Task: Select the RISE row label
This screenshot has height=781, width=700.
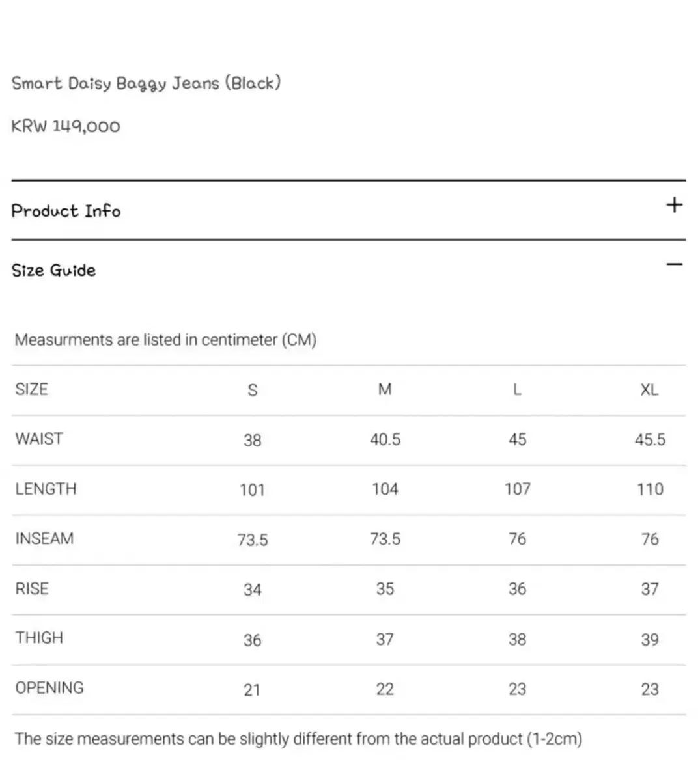Action: point(32,588)
